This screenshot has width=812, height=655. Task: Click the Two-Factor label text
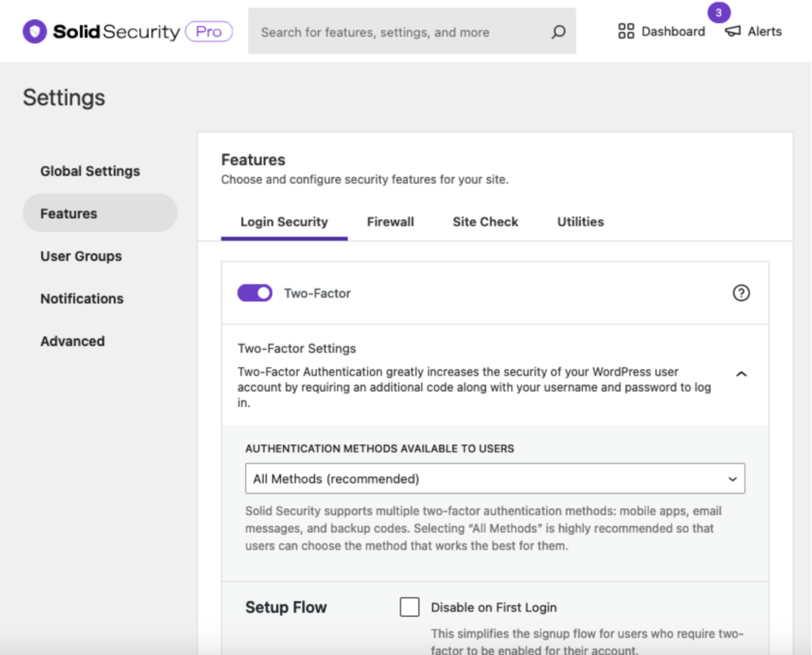pyautogui.click(x=317, y=293)
